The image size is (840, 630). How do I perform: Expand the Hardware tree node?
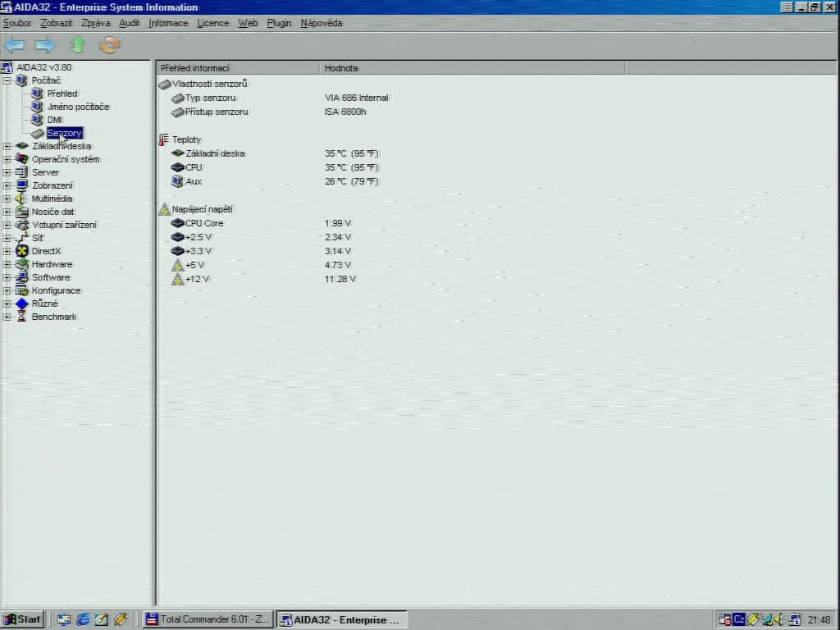tap(7, 264)
